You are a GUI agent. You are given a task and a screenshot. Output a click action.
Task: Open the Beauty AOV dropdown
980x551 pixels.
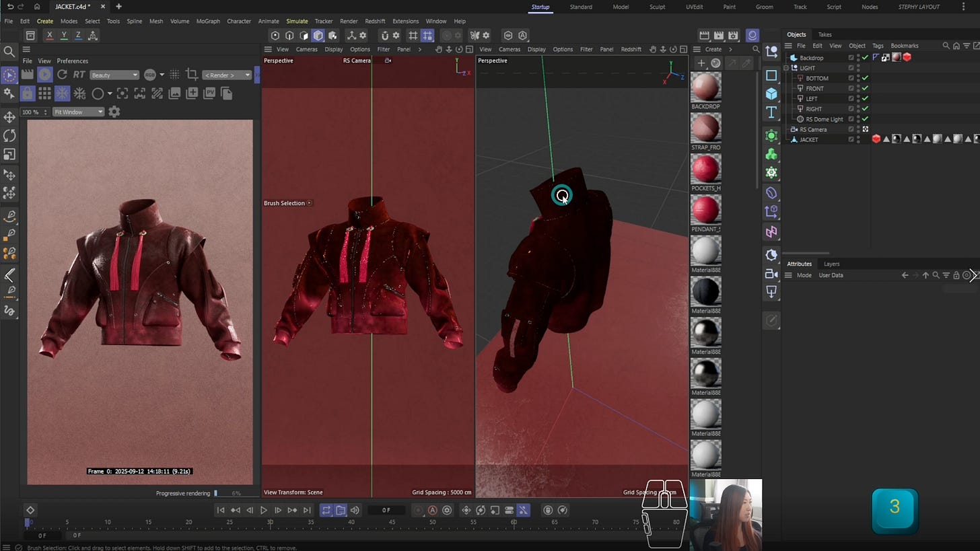[114, 75]
